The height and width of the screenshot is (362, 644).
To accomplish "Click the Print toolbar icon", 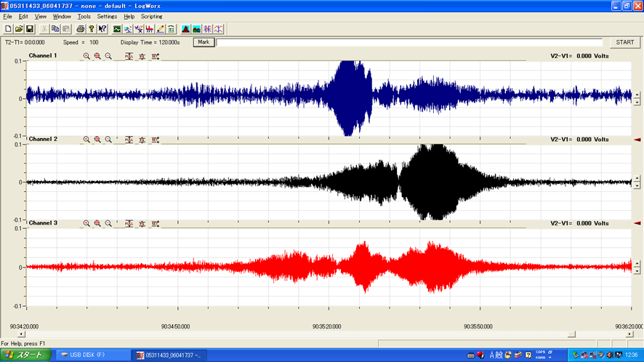I will 81,29.
